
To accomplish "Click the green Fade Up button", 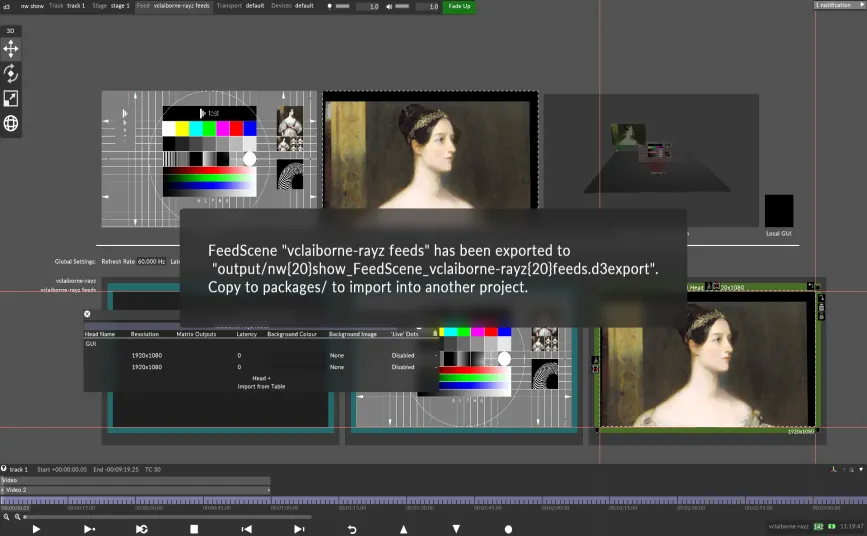I will (x=459, y=6).
